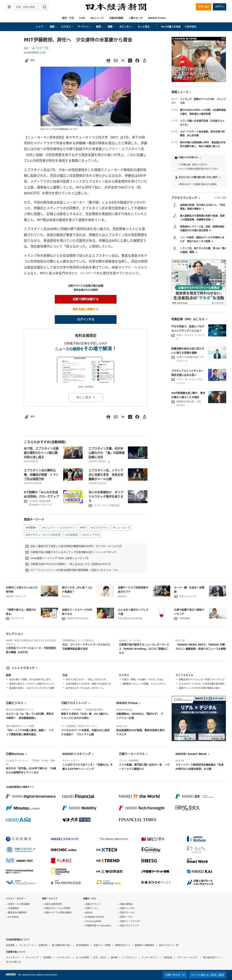
Task: Expand the トップ navigation dropdown
Action: [40, 27]
